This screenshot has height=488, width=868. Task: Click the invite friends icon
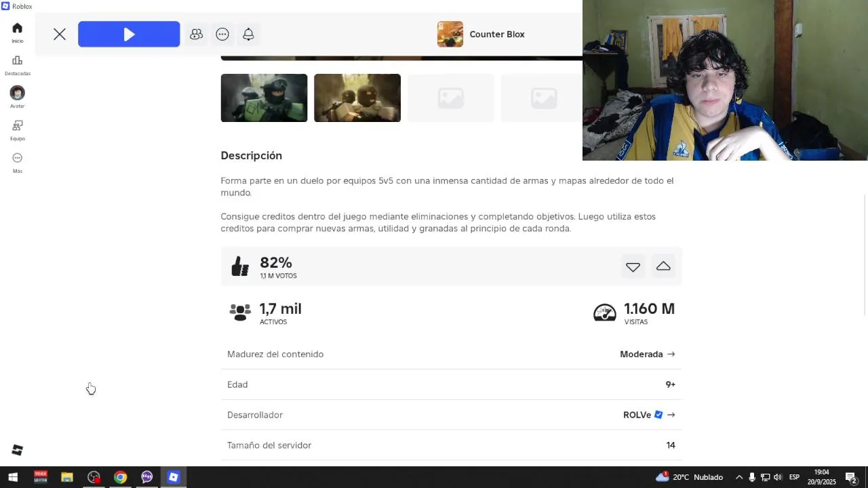tap(196, 35)
